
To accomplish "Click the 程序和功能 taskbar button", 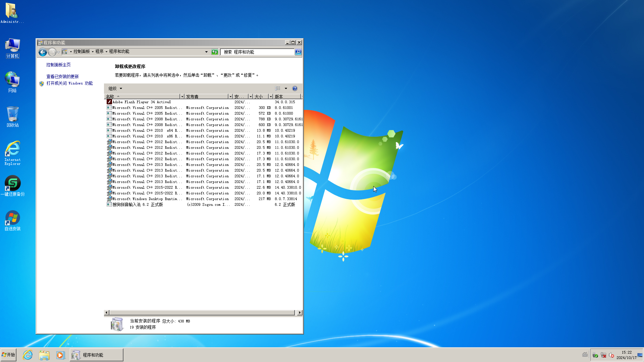I will point(97,355).
